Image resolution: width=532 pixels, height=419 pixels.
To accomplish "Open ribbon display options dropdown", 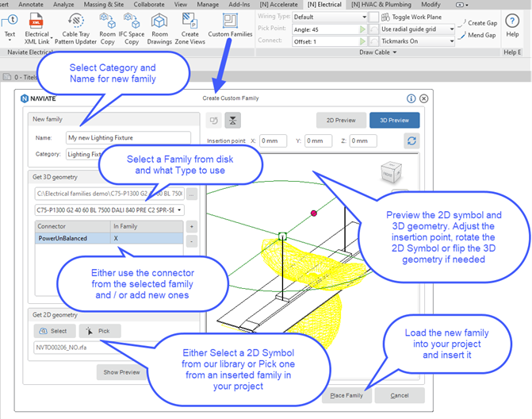I will point(461,5).
